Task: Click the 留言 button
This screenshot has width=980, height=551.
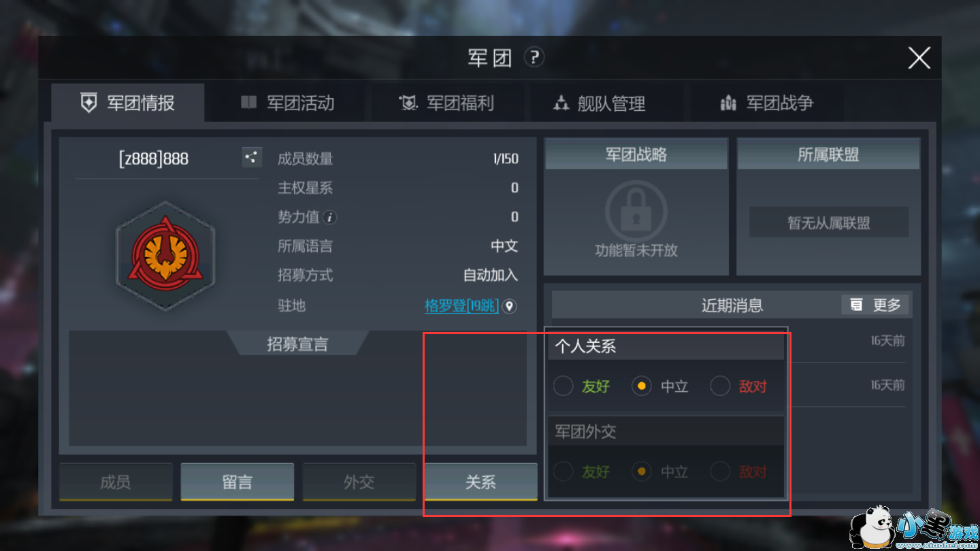Action: pos(238,482)
